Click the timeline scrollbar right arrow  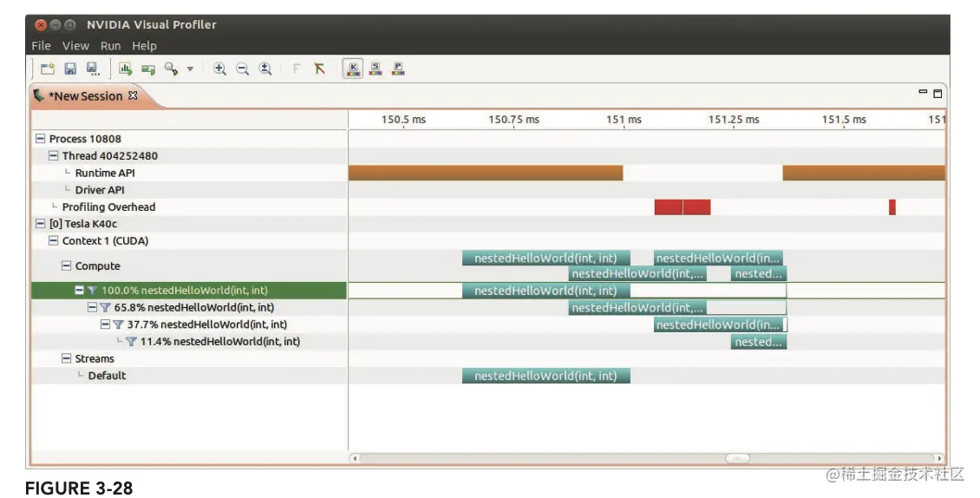pyautogui.click(x=938, y=458)
